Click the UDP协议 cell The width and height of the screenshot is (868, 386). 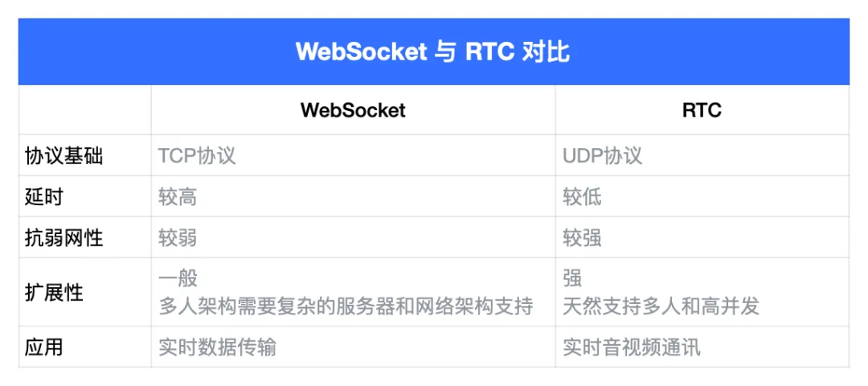[x=603, y=156]
